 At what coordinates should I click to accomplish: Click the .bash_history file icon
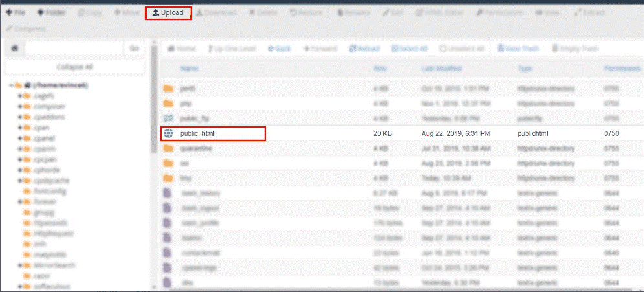click(x=169, y=193)
